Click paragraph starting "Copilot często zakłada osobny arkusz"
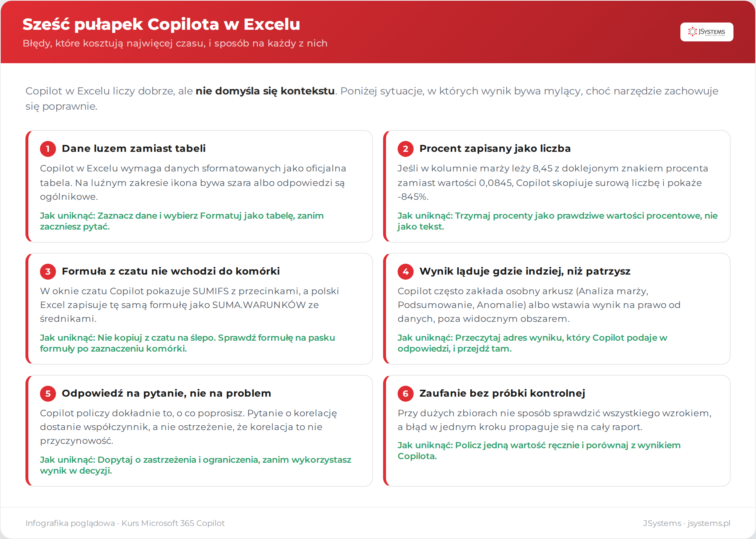 [539, 305]
